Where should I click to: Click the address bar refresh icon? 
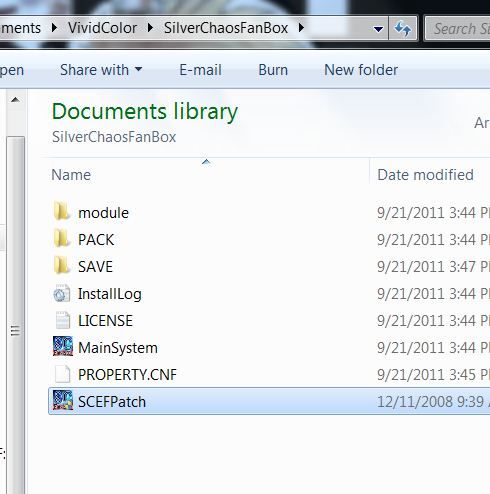pos(403,29)
